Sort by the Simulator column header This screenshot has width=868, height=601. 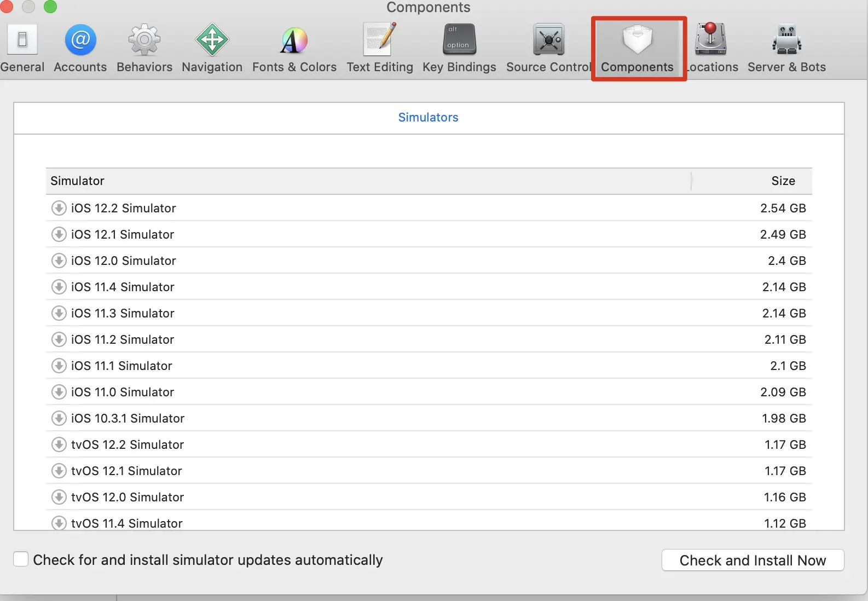368,181
